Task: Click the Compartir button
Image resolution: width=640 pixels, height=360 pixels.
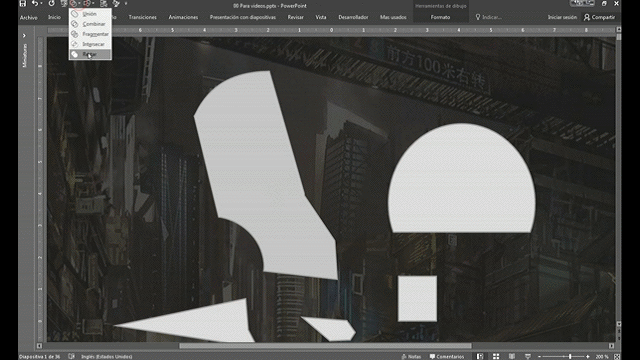Action: [599, 17]
